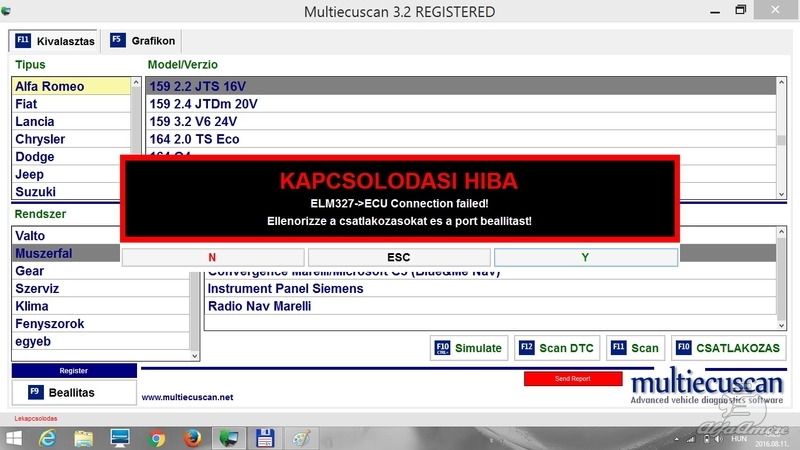This screenshot has width=800, height=450.
Task: Select Klima in the Rendszer list
Action: (x=101, y=306)
